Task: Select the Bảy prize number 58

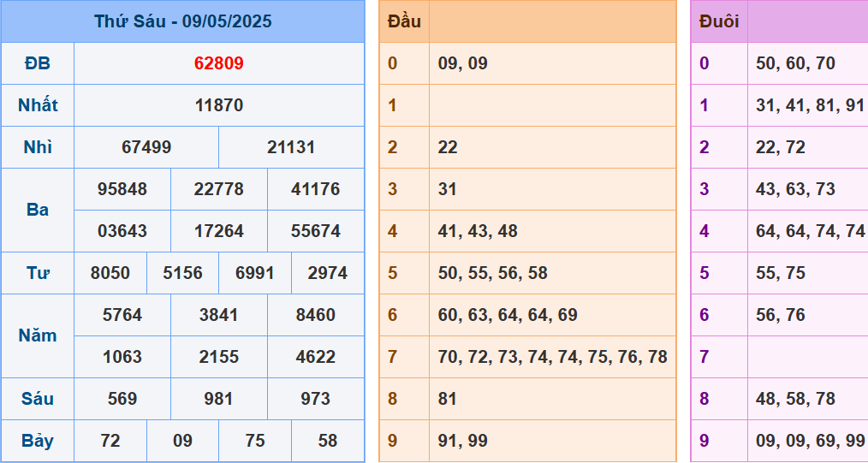Action: (x=328, y=441)
